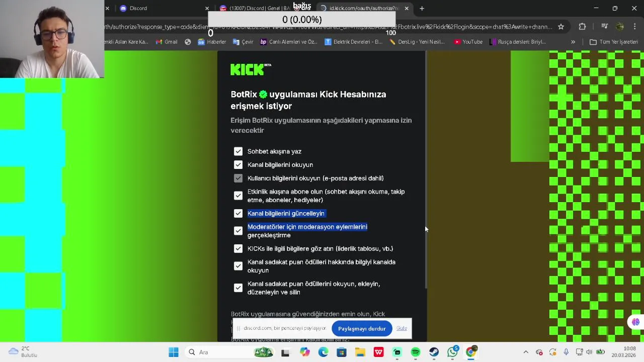Uncheck 'Kanal bilgilerini okuyun' permission
Screen dimensions: 644x362
tap(238, 165)
